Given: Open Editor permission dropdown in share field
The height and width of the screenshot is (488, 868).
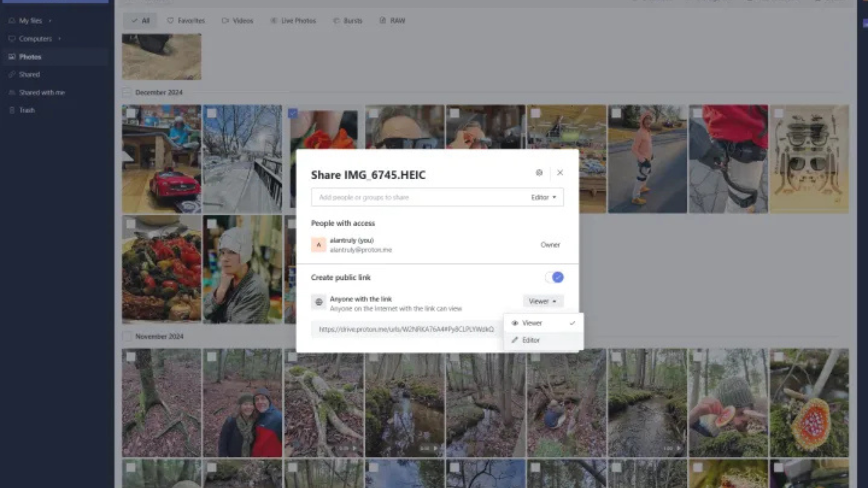Looking at the screenshot, I should point(543,197).
